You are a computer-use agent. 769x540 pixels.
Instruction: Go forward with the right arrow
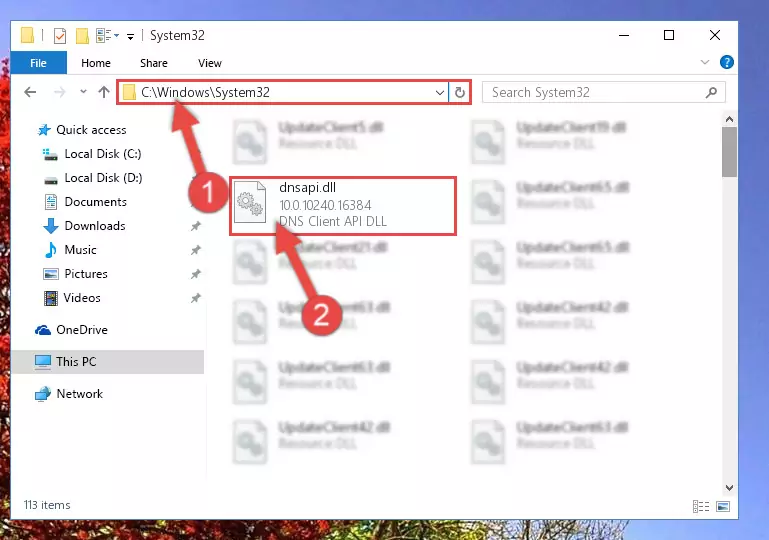[59, 92]
